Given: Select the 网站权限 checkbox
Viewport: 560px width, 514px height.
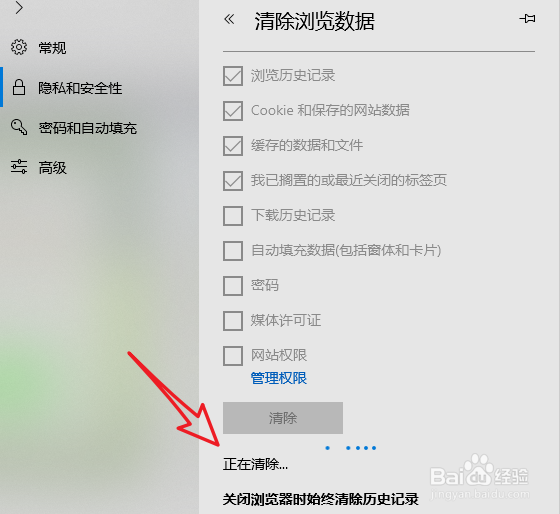Looking at the screenshot, I should [x=233, y=356].
